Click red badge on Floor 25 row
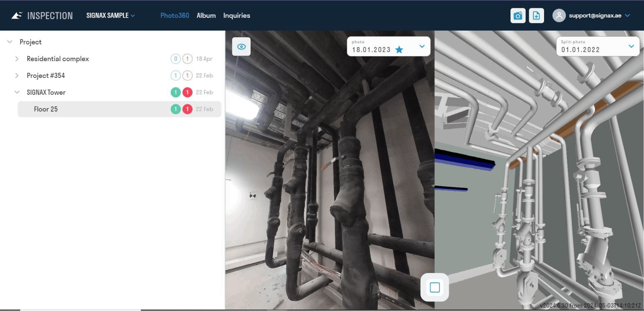Screen dimensions: 644x311 pos(187,109)
